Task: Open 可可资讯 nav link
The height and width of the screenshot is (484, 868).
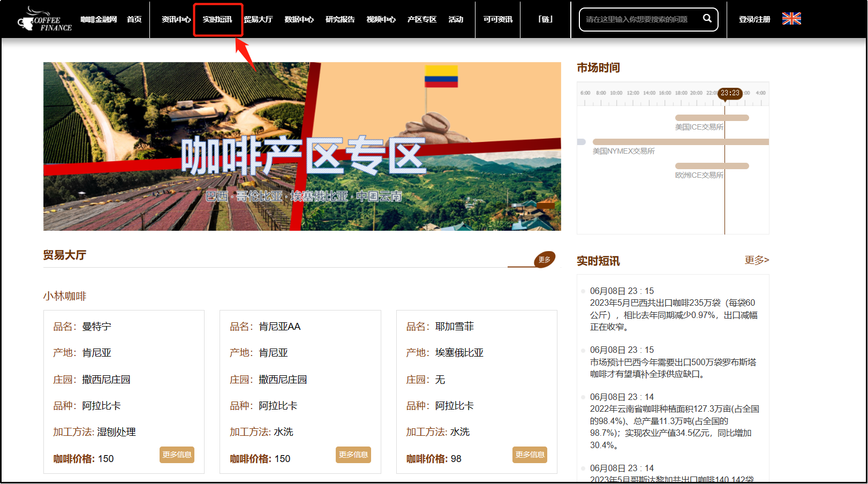Action: pos(498,19)
